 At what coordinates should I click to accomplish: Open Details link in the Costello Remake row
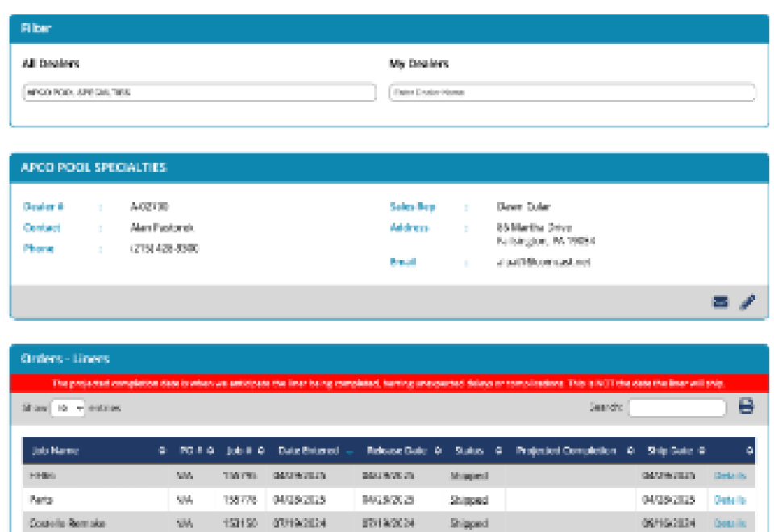click(729, 523)
